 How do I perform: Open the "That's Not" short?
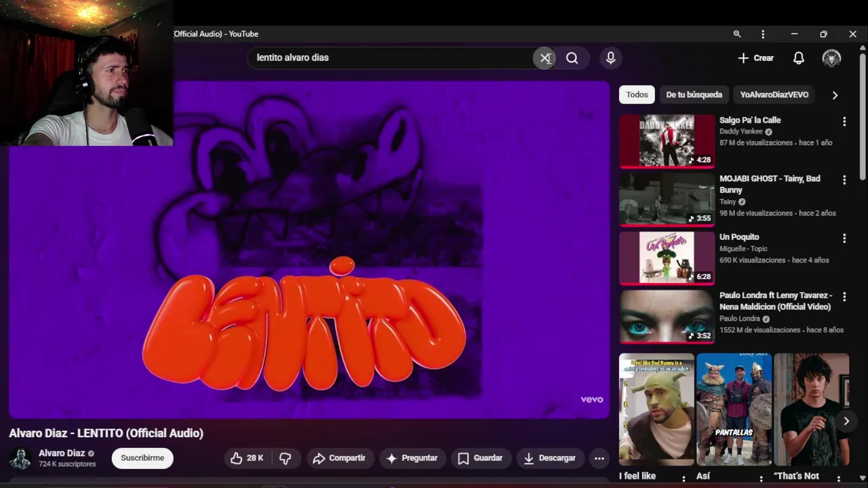[811, 409]
